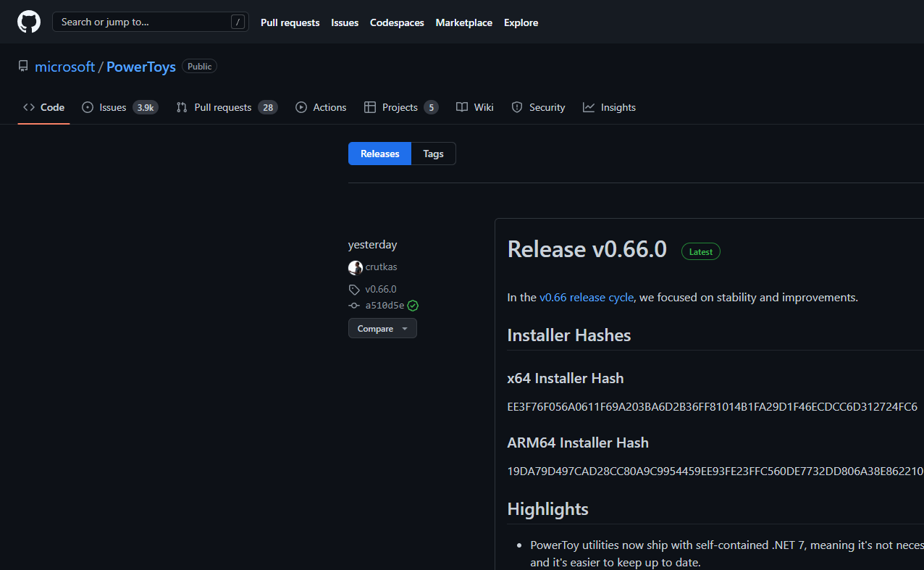Click the ARM64 hash starting with 19DA79D4
The width and height of the screenshot is (924, 570).
click(x=715, y=471)
